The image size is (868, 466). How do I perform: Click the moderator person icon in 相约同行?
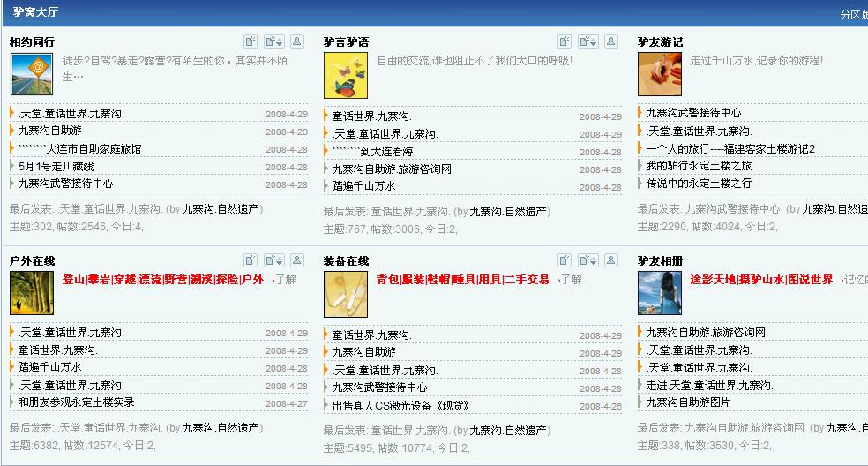(297, 41)
